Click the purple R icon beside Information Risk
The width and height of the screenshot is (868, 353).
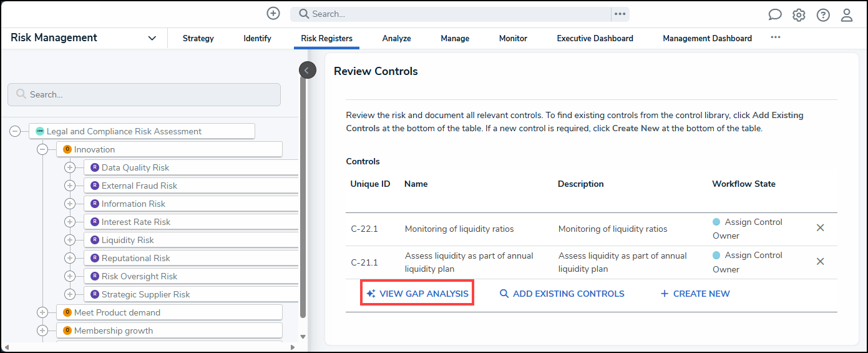[x=95, y=204]
